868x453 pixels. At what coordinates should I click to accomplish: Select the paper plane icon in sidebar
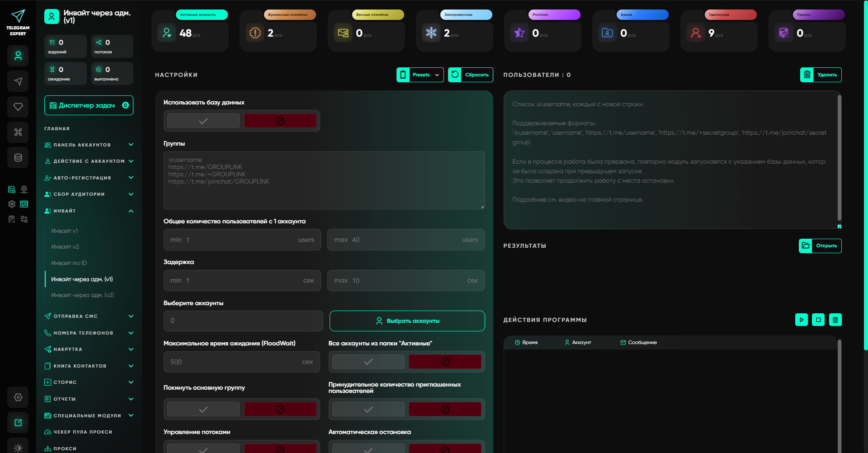[18, 81]
